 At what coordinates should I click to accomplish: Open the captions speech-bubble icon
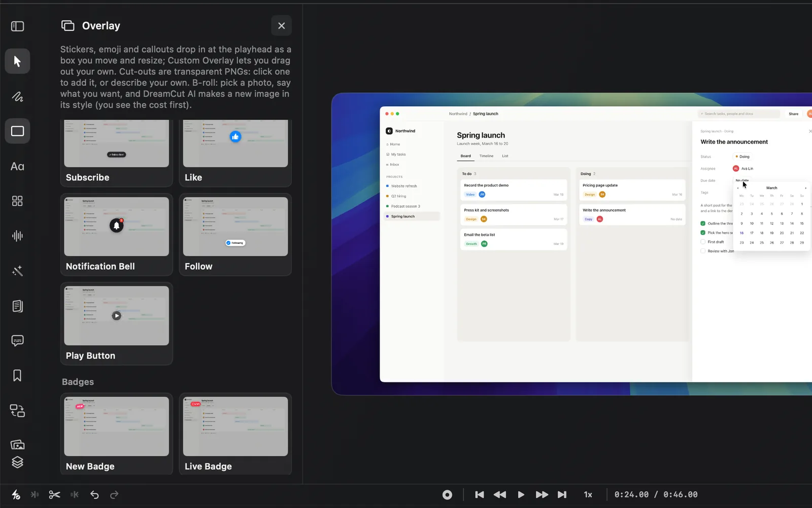(x=17, y=340)
